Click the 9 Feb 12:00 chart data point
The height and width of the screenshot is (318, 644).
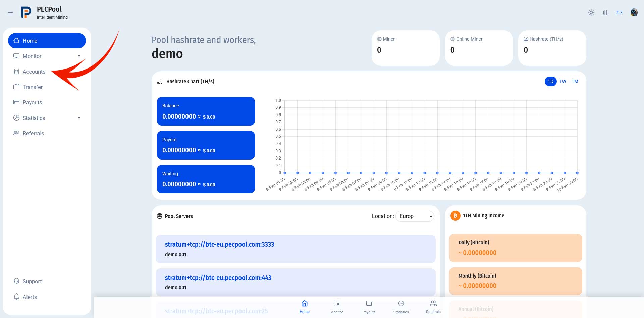(425, 173)
